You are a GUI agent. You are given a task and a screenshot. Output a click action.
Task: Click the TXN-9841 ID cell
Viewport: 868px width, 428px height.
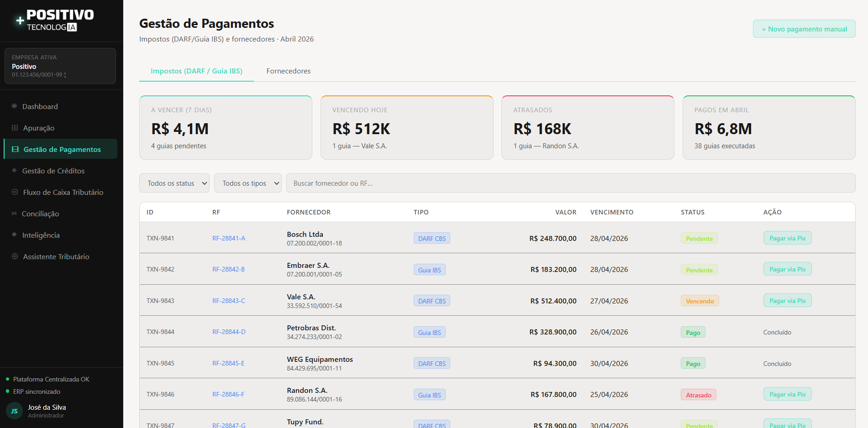point(160,238)
